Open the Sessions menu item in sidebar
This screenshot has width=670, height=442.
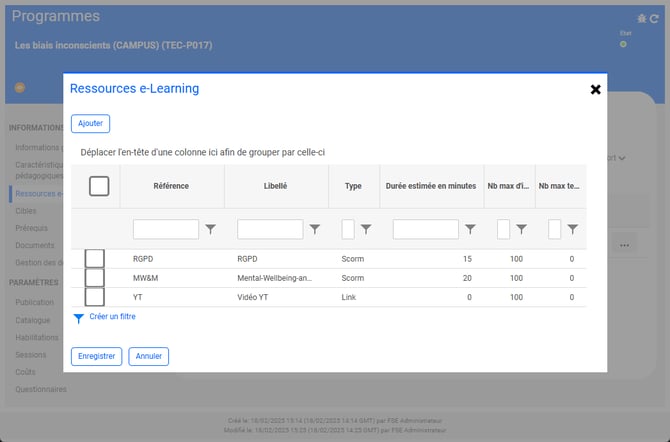coord(31,354)
